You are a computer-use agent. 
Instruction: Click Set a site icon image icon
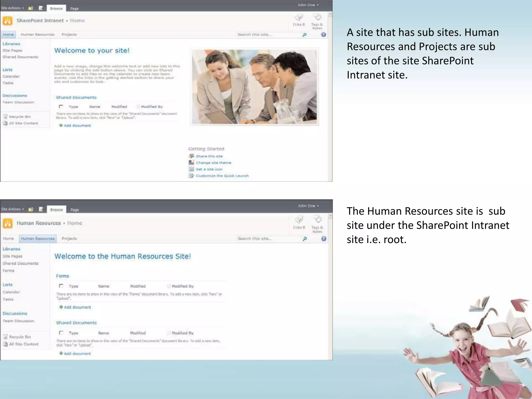click(x=191, y=169)
